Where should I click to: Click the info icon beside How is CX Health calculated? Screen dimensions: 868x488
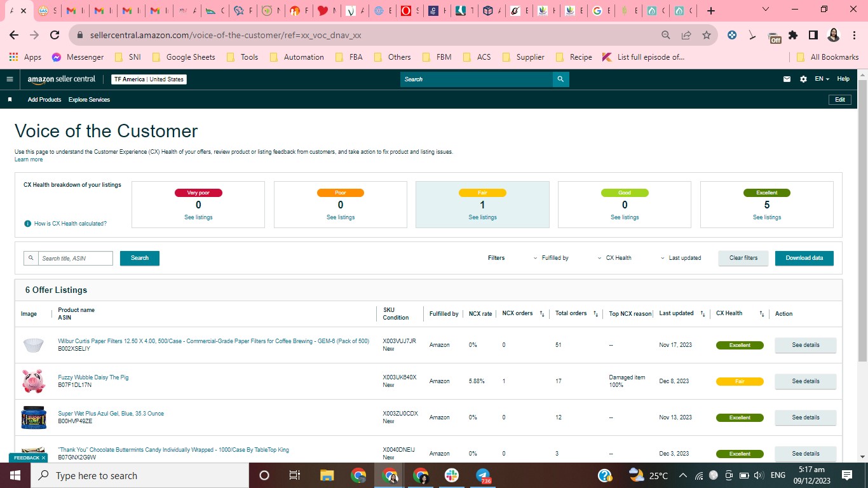tap(27, 224)
